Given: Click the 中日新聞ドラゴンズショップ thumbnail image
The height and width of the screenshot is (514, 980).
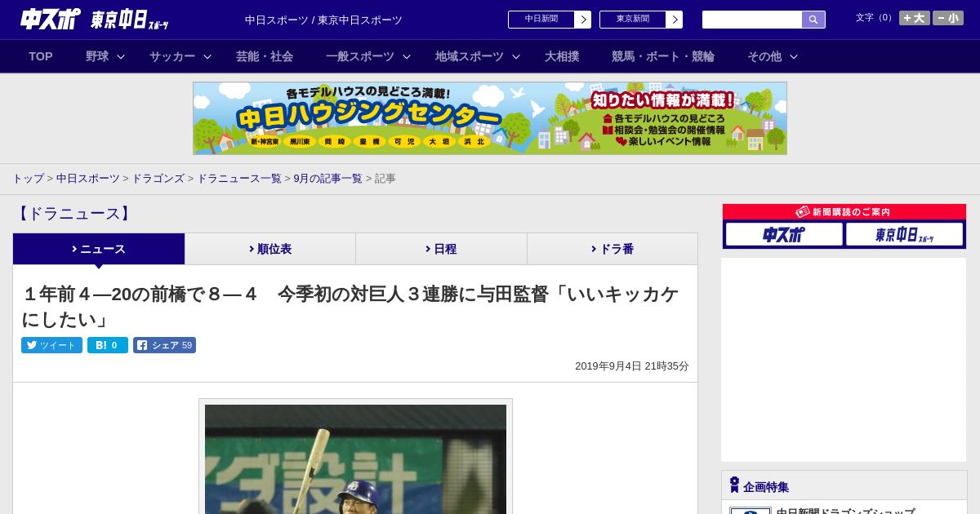Looking at the screenshot, I should 751,511.
